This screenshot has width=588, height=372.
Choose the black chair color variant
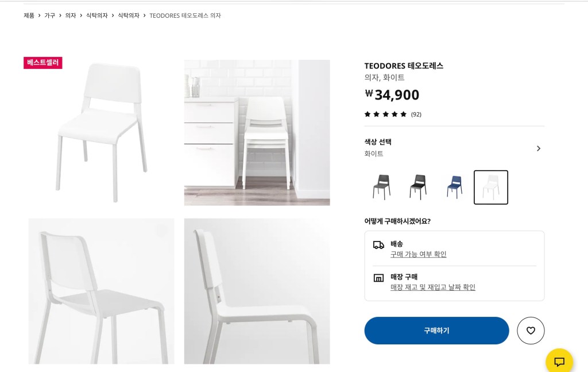[x=418, y=187]
